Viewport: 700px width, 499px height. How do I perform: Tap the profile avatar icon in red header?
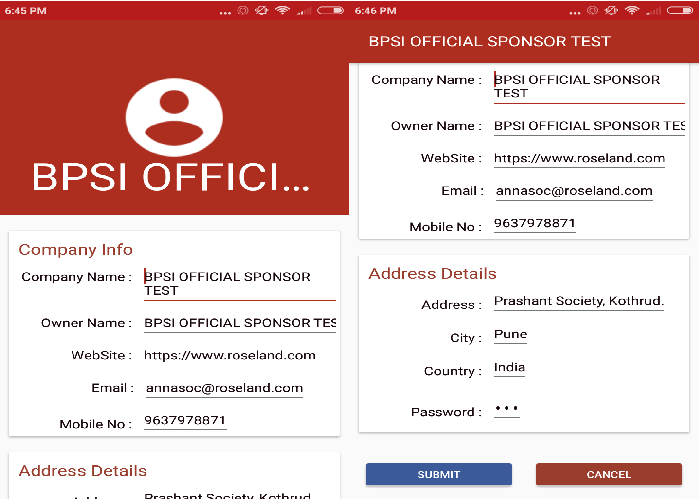[x=174, y=114]
